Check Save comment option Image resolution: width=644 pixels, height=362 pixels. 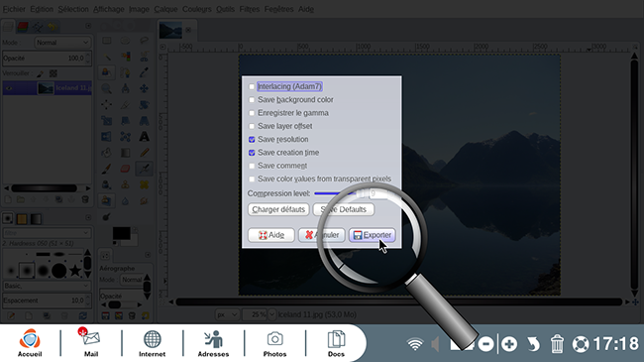click(x=252, y=166)
